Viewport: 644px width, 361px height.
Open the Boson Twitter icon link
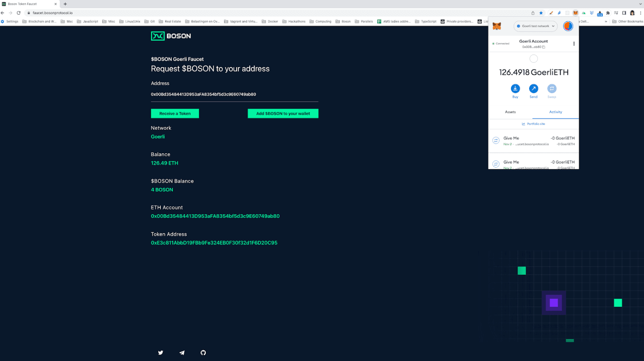[x=160, y=353]
